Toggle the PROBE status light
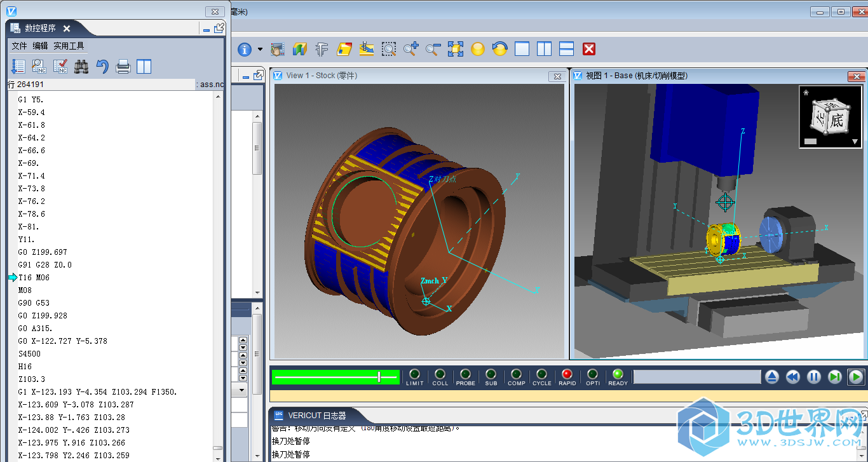Viewport: 868px width, 462px height. point(466,374)
